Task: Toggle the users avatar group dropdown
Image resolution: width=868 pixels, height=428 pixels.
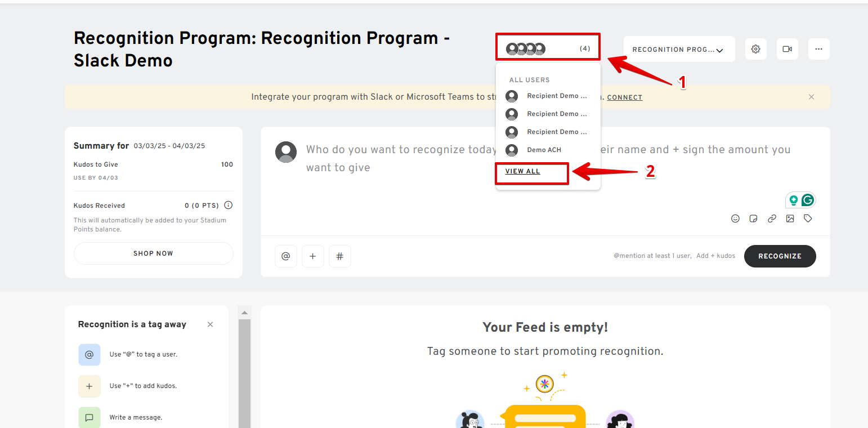Action: [548, 48]
